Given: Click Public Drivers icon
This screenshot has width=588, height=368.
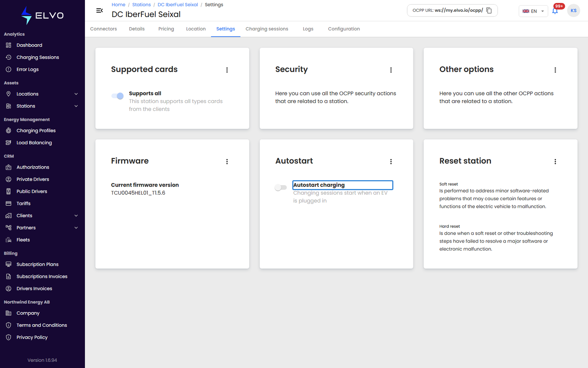Looking at the screenshot, I should pos(8,191).
